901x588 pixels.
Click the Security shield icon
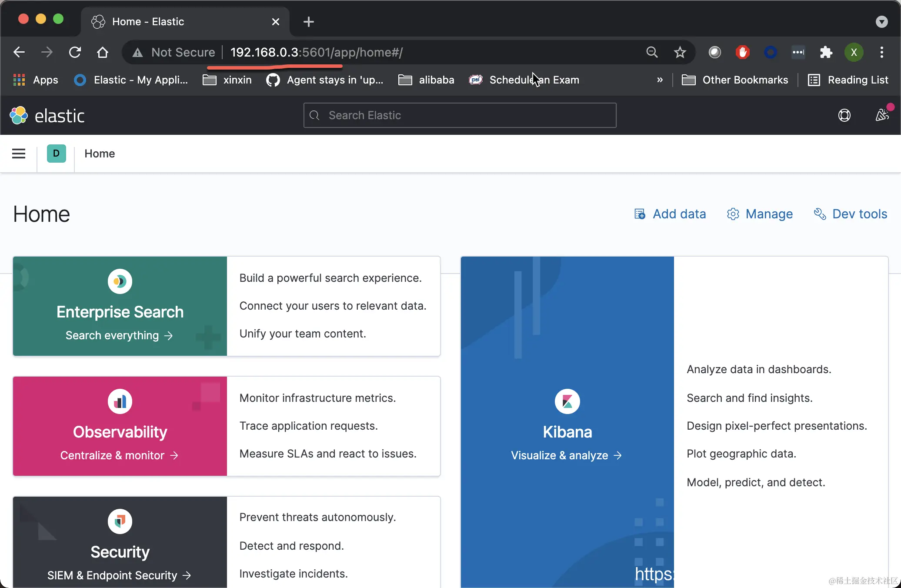[120, 521]
